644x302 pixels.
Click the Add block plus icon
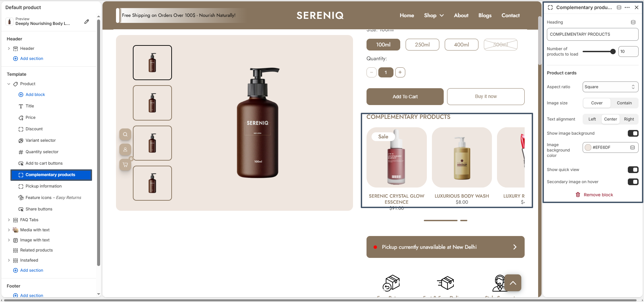(x=21, y=95)
